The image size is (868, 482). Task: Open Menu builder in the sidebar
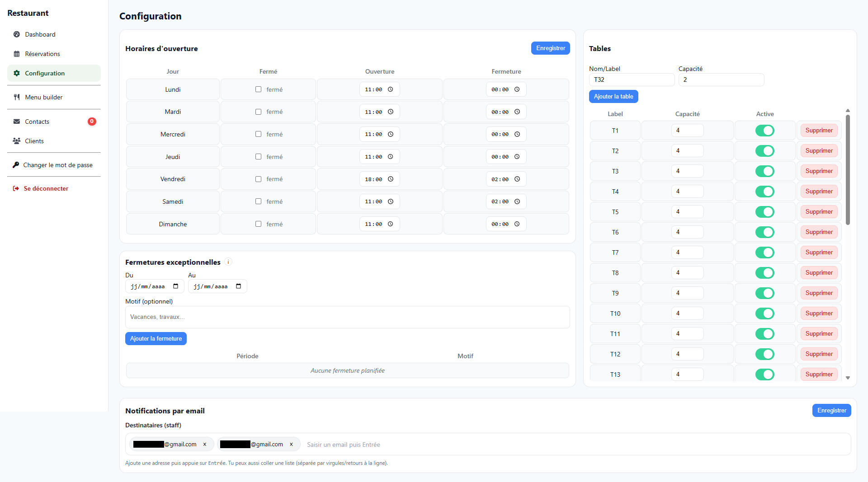coord(44,97)
